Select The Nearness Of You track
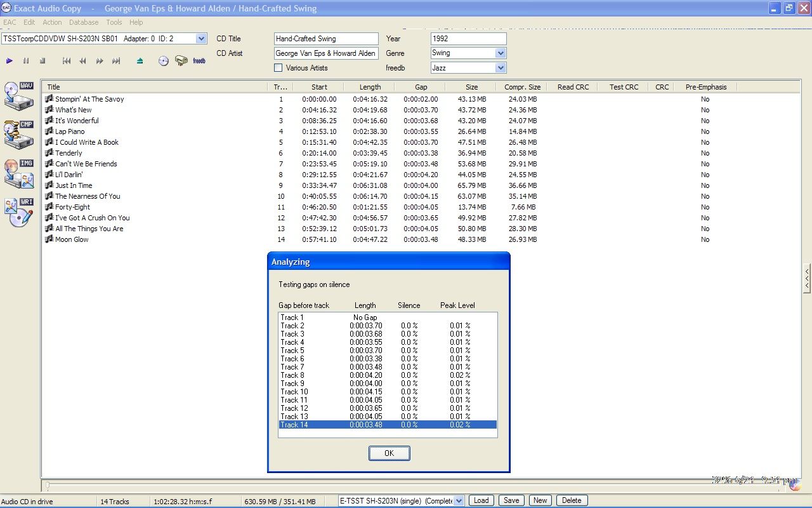The width and height of the screenshot is (812, 508). (x=87, y=196)
